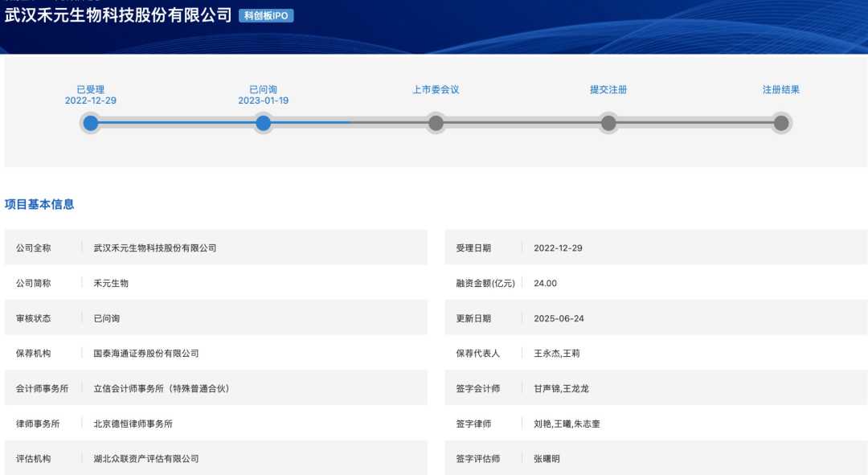Click sponsor 国泰海通证券股份有限公司
This screenshot has width=868, height=475.
coord(146,354)
